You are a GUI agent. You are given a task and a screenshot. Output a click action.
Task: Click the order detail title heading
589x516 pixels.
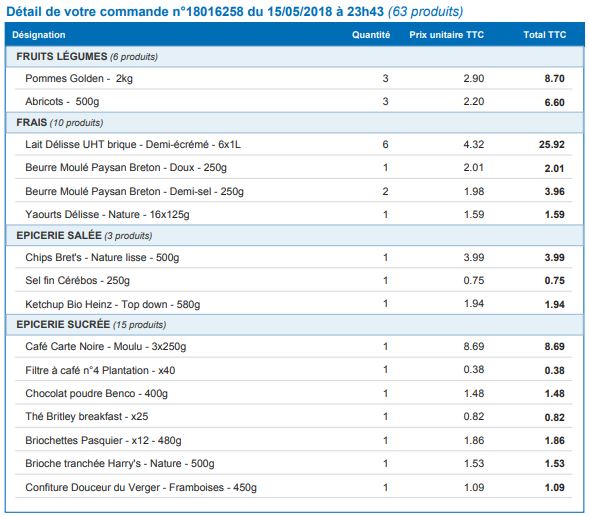pos(235,12)
